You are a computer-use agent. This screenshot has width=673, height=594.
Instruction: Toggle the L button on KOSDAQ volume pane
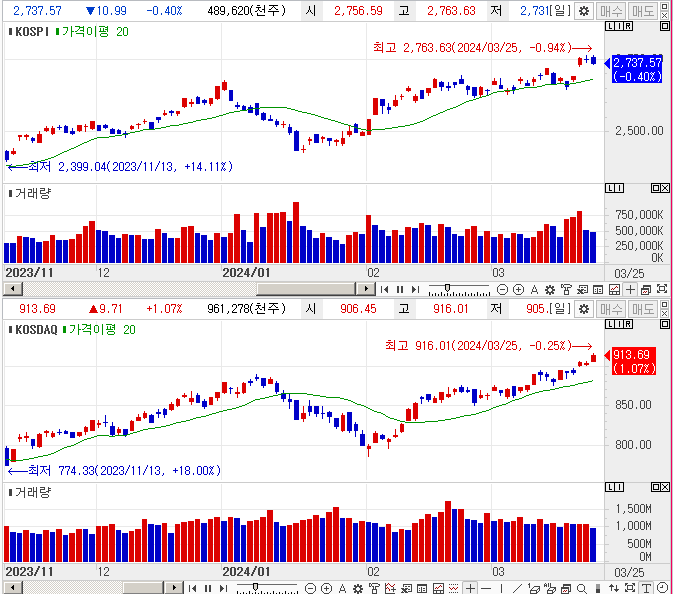pyautogui.click(x=609, y=487)
